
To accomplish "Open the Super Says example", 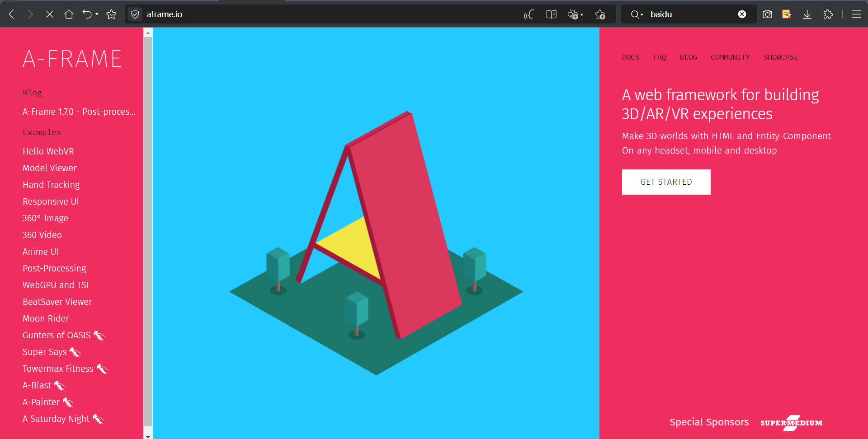I will 44,352.
